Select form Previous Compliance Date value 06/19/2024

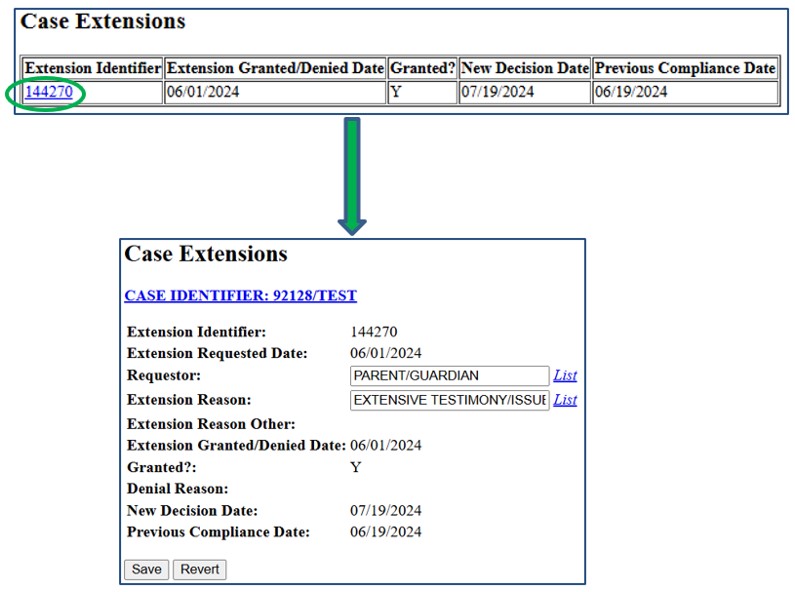pyautogui.click(x=386, y=532)
